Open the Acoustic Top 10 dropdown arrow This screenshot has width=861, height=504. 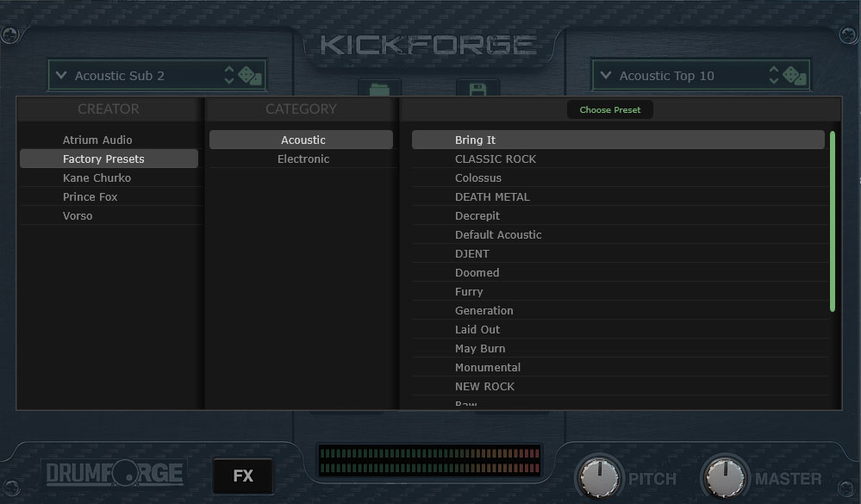(606, 75)
